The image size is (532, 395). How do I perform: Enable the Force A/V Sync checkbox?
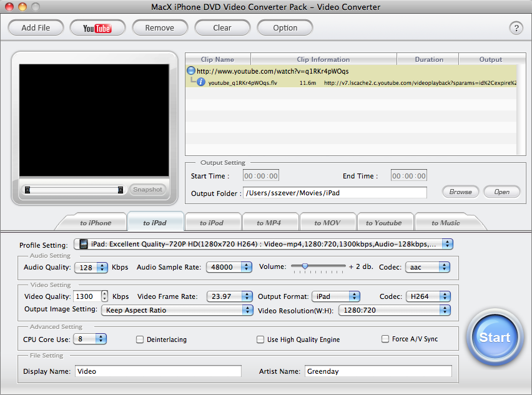tap(385, 339)
